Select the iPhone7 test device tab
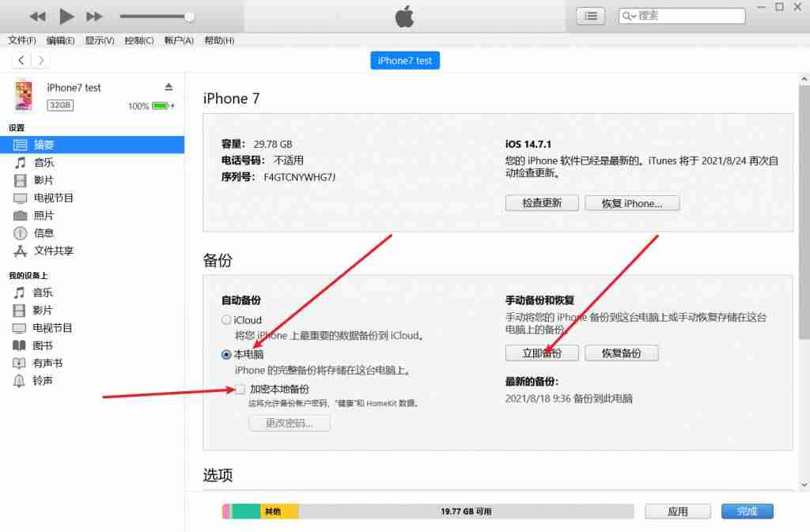 click(405, 60)
